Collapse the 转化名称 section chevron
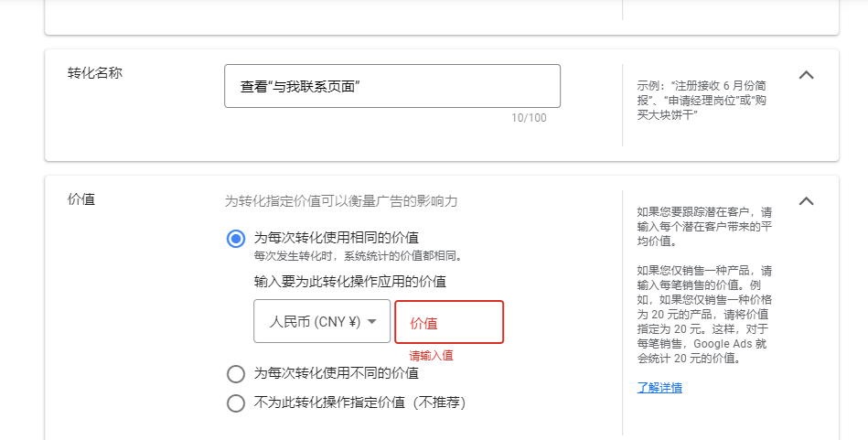This screenshot has width=868, height=440. point(806,75)
